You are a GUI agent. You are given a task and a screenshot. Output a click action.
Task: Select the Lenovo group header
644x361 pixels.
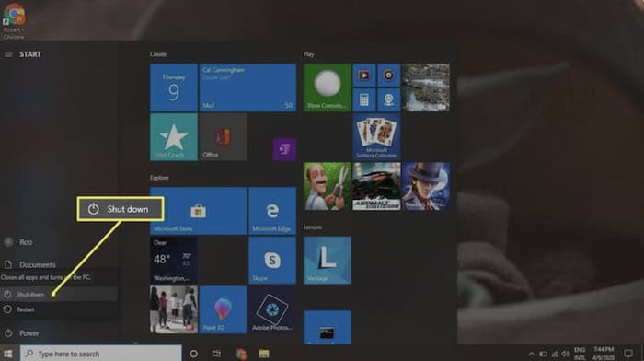point(313,227)
